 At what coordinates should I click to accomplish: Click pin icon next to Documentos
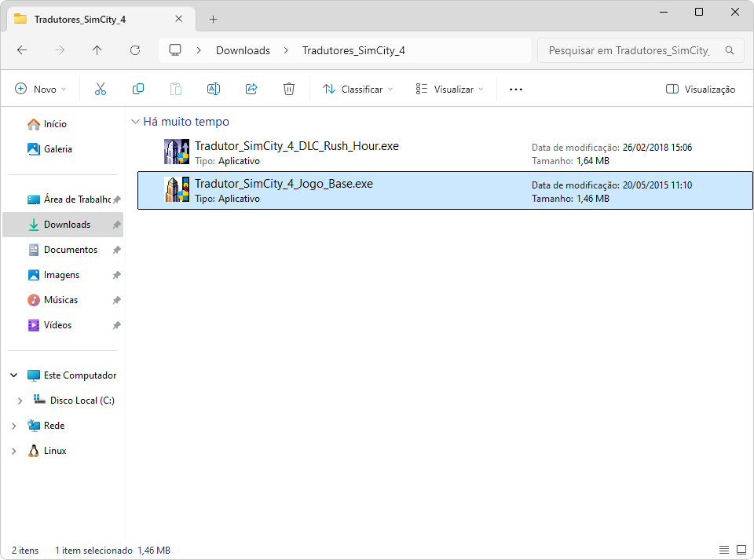pos(116,250)
